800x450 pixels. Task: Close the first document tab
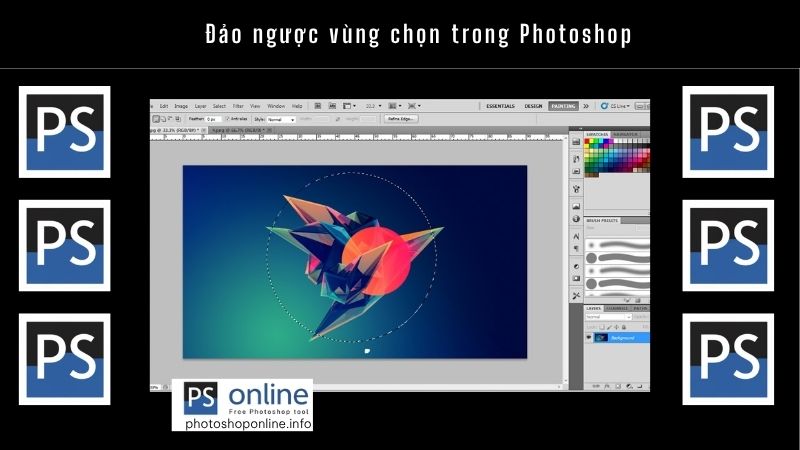point(204,131)
